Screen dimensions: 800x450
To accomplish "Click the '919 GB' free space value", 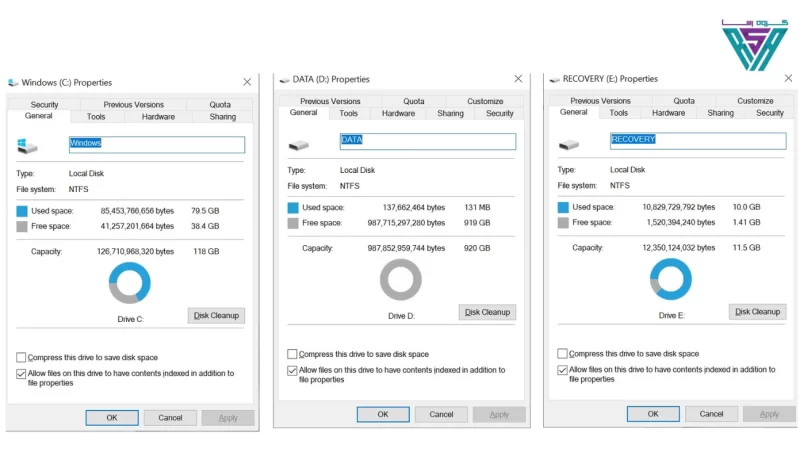I will pyautogui.click(x=477, y=223).
